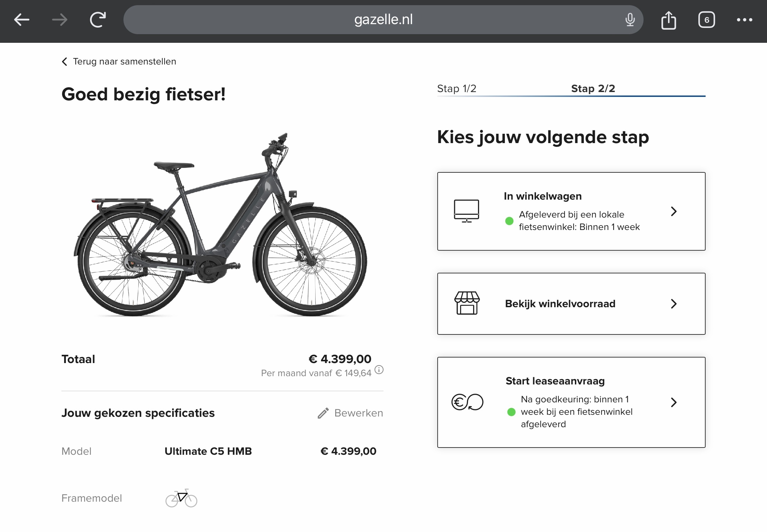Click the euro lease icon
Screen dimensions: 767x532
pos(467,402)
